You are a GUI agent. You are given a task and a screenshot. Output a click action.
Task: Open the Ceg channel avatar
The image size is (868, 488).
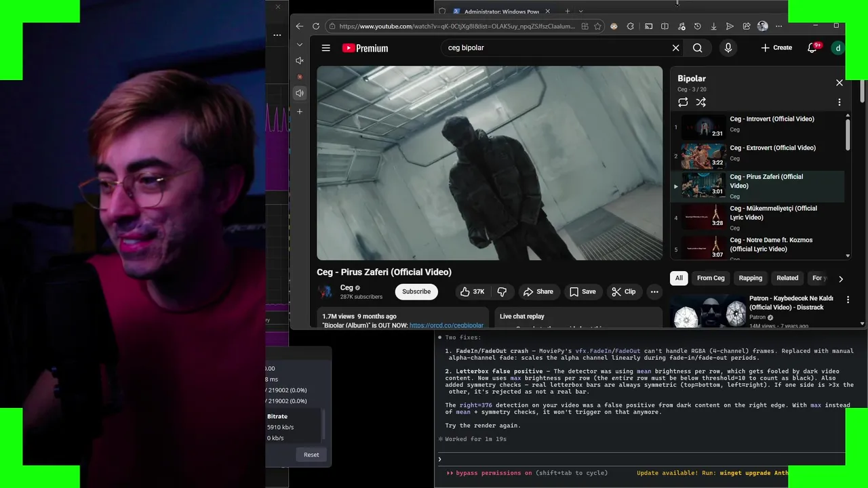point(326,291)
